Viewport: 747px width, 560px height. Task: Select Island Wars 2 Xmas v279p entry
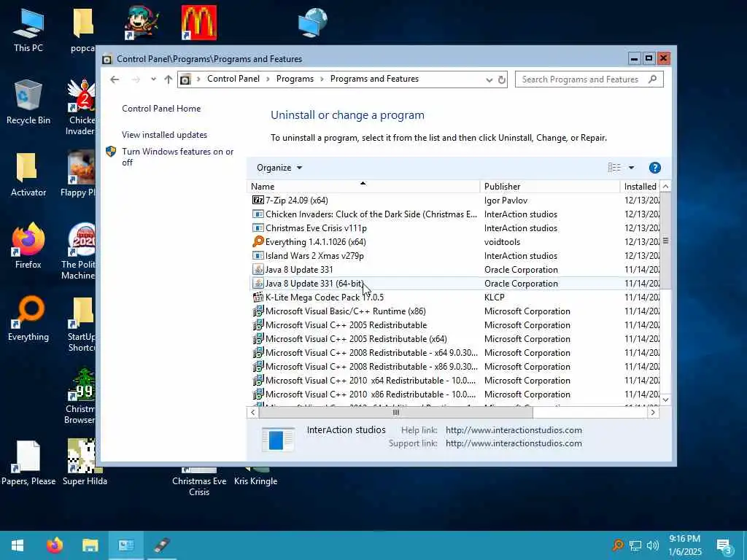pos(455,256)
